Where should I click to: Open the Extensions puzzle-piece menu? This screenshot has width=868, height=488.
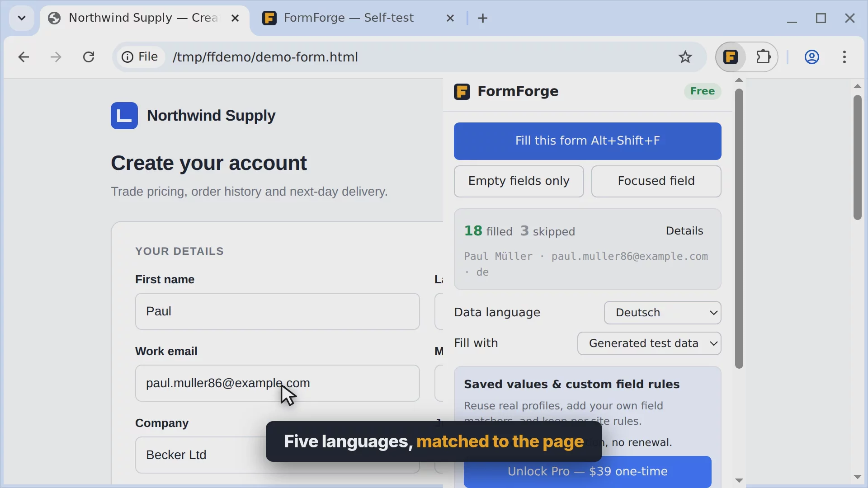[x=763, y=57]
